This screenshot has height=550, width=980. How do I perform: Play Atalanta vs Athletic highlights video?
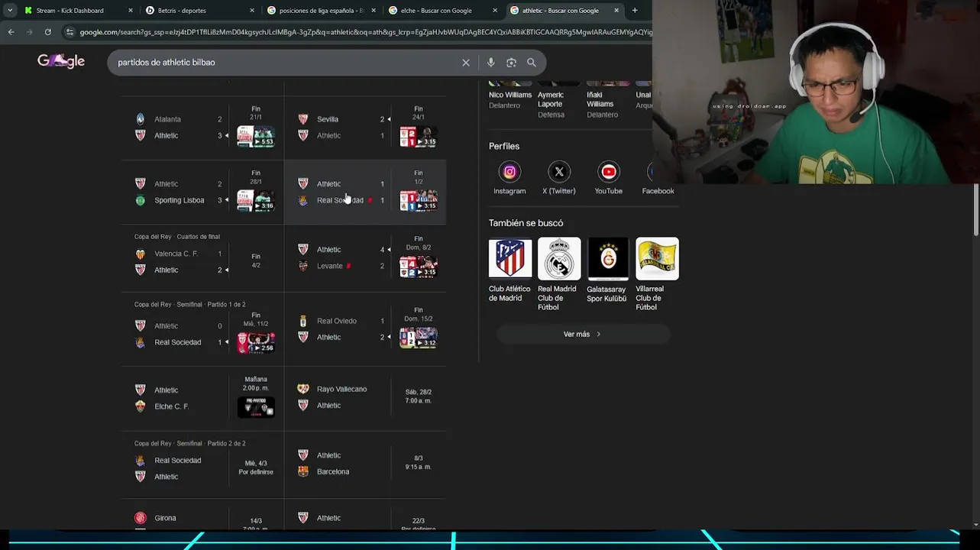[256, 137]
